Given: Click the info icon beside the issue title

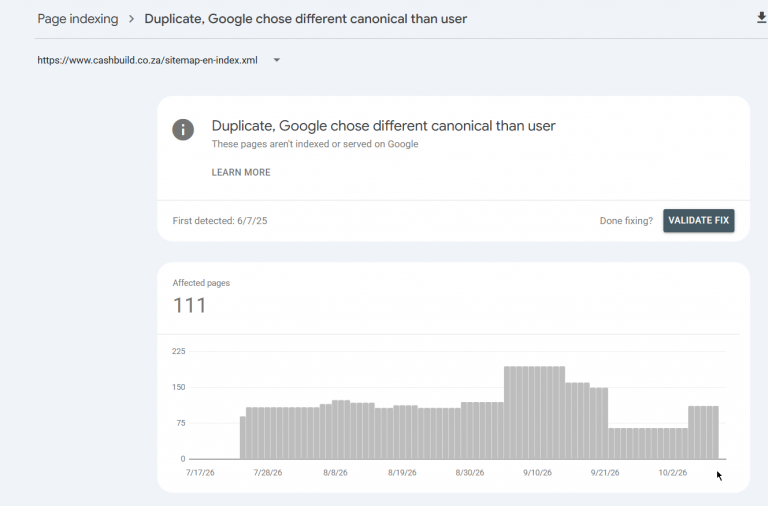Looking at the screenshot, I should click(183, 130).
